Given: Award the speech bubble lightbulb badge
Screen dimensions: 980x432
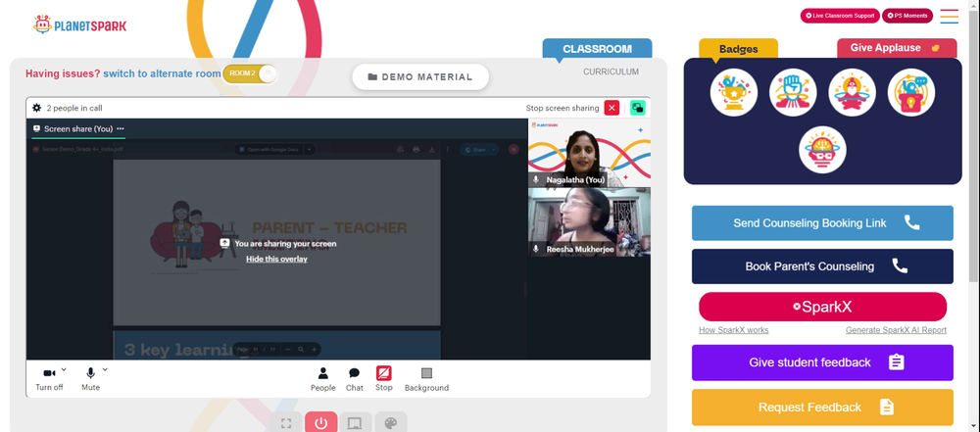Looking at the screenshot, I should point(911,92).
